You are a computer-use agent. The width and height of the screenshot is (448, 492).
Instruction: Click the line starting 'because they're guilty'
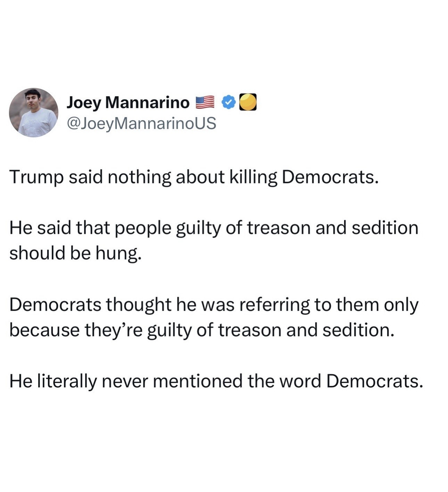(202, 330)
